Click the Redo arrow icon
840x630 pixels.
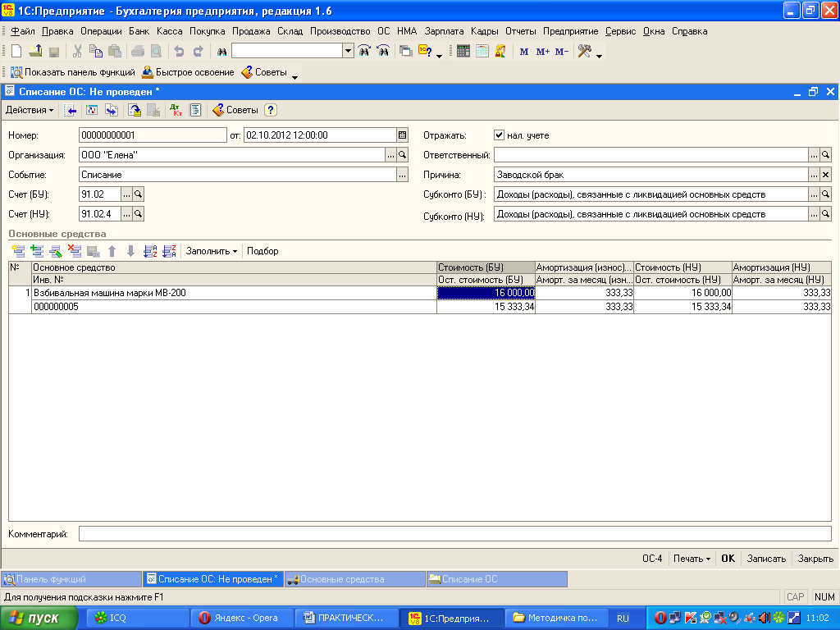[198, 52]
